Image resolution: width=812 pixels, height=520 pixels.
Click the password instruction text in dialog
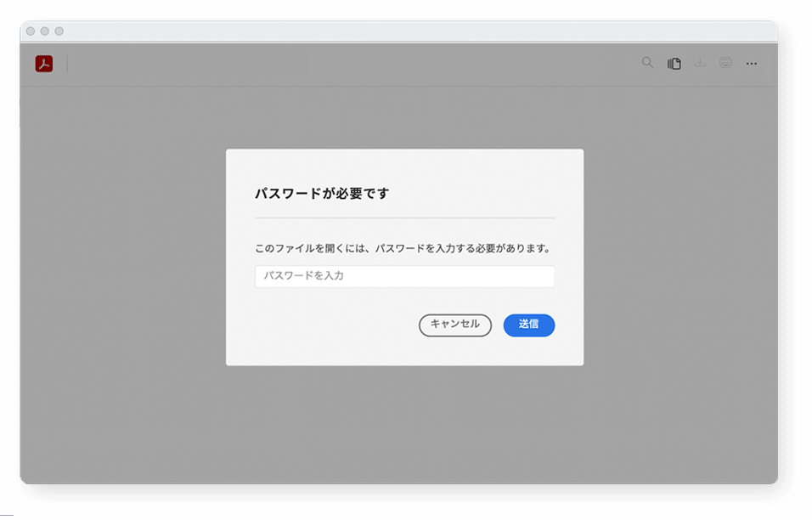(403, 249)
